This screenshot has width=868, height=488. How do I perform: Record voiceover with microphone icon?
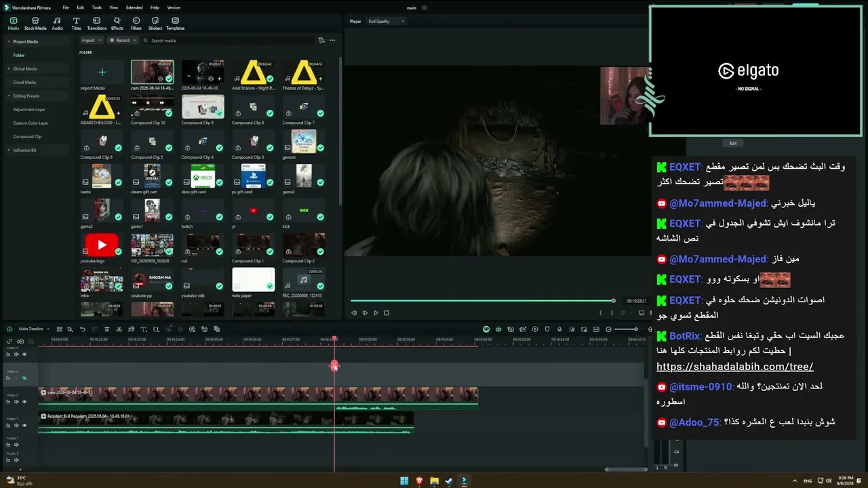559,329
